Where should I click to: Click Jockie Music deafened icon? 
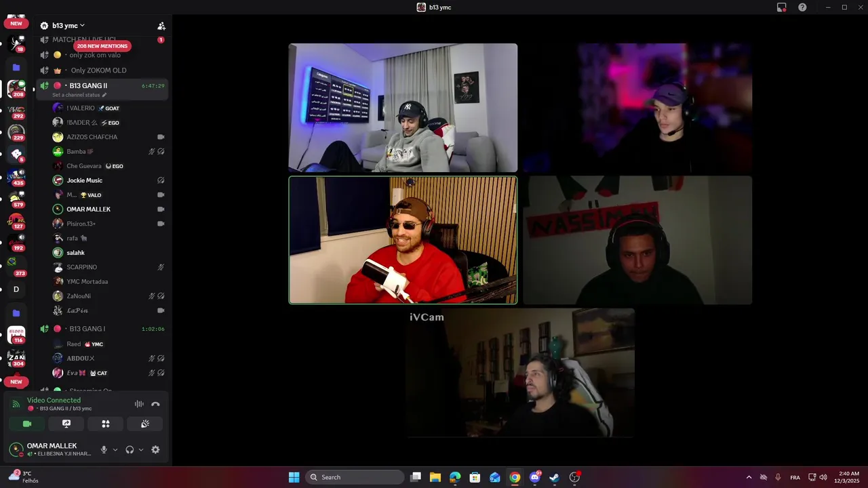[x=161, y=180]
